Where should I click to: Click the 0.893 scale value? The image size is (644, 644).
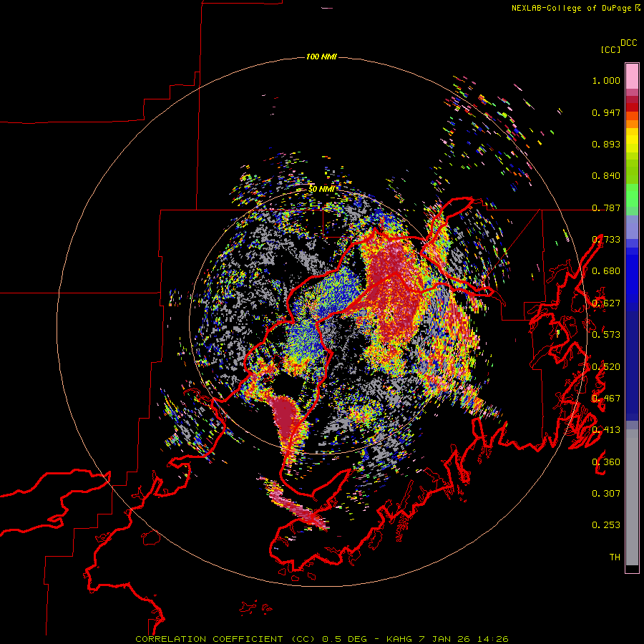pos(606,144)
